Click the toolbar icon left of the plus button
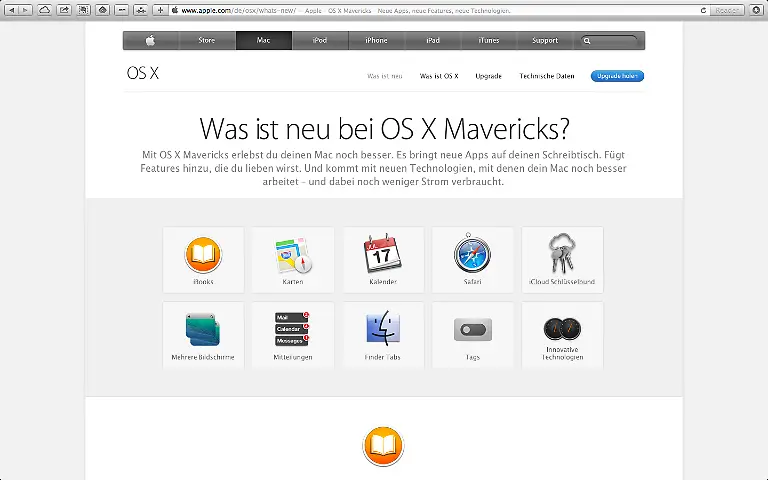This screenshot has height=480, width=768. 141,10
